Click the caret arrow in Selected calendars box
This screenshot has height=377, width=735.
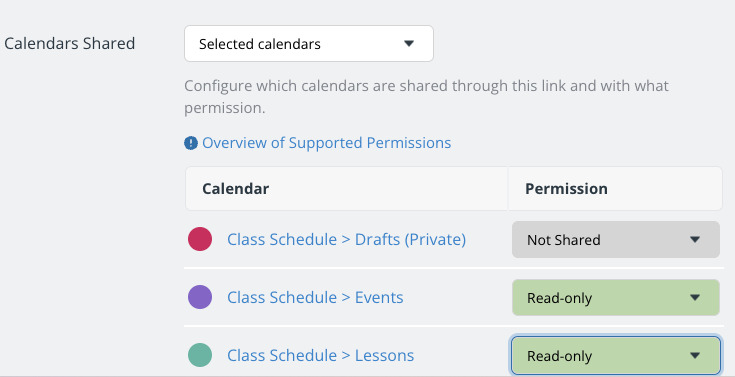pyautogui.click(x=409, y=44)
